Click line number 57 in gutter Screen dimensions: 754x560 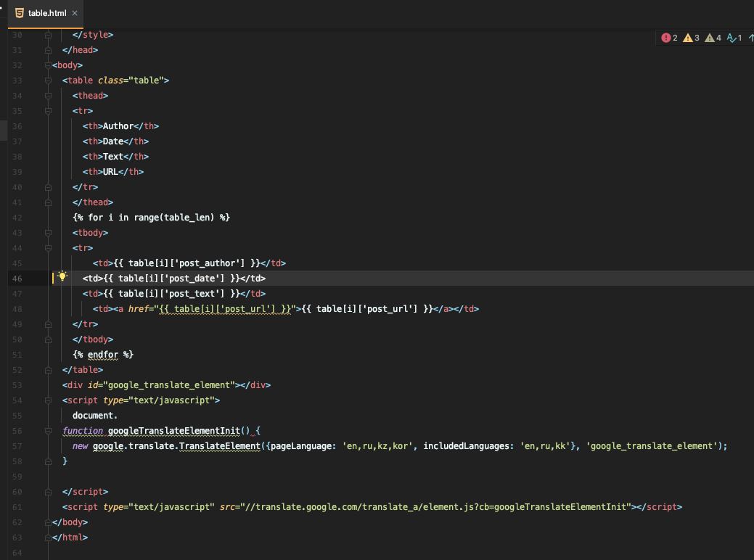tap(17, 446)
